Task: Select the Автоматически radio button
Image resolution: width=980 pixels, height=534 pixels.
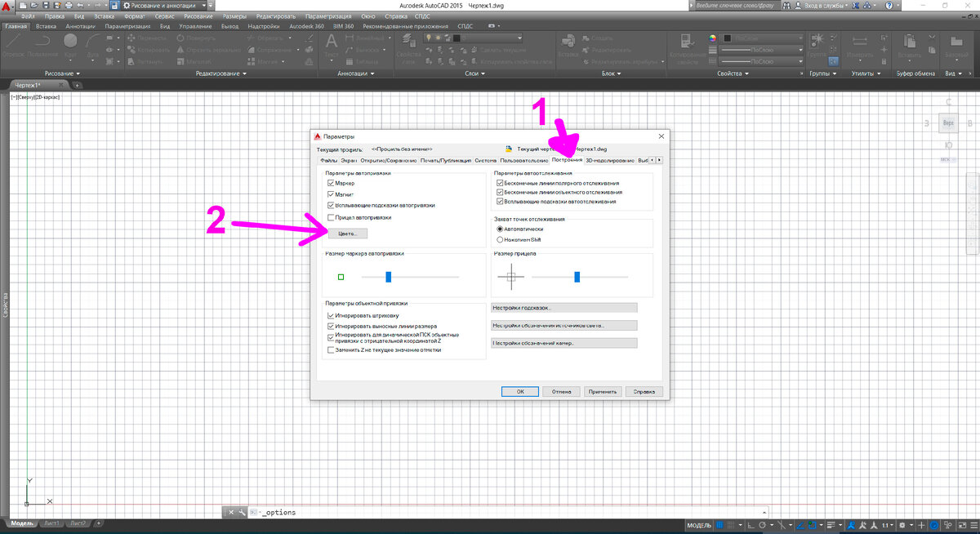Action: [500, 229]
